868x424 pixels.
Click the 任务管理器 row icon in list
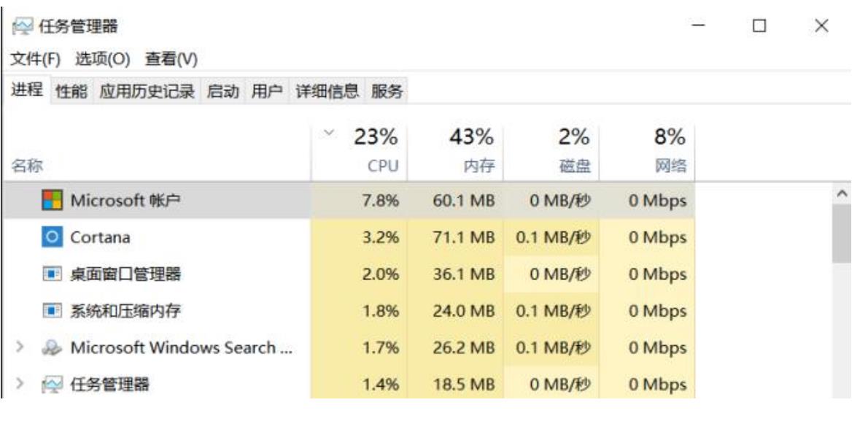(52, 385)
